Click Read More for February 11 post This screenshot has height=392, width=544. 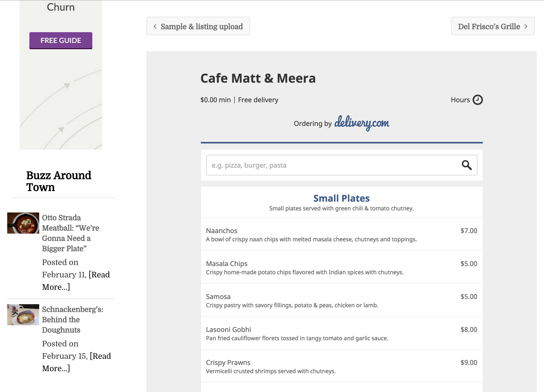coord(76,281)
